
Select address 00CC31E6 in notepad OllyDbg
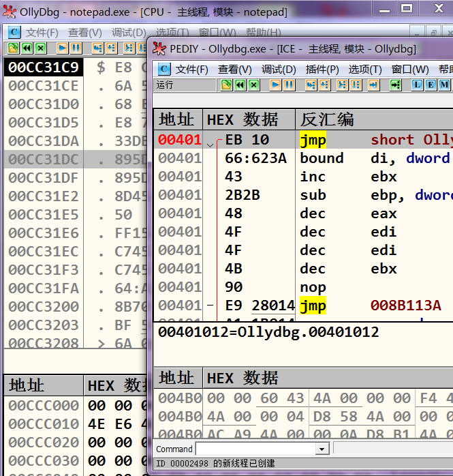coord(44,233)
